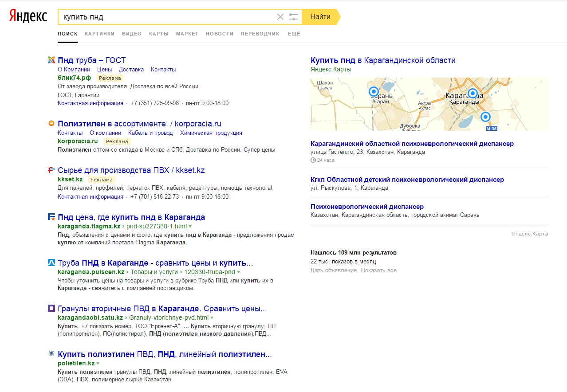This screenshot has height=392, width=567.
Task: Switch to the КАРТИНКИ tab
Action: [99, 34]
